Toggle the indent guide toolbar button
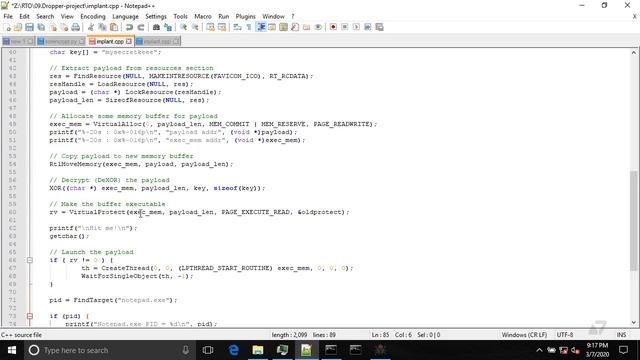The height and width of the screenshot is (360, 640). pos(260,27)
